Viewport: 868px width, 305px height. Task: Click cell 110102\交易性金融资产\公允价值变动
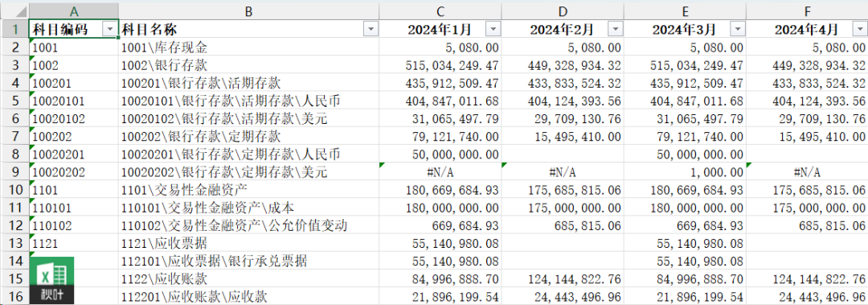pyautogui.click(x=248, y=225)
